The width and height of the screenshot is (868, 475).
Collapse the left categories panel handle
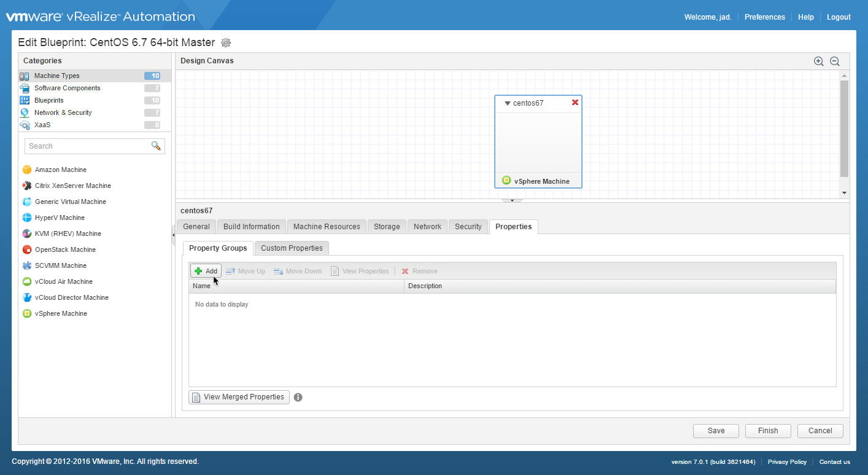174,235
